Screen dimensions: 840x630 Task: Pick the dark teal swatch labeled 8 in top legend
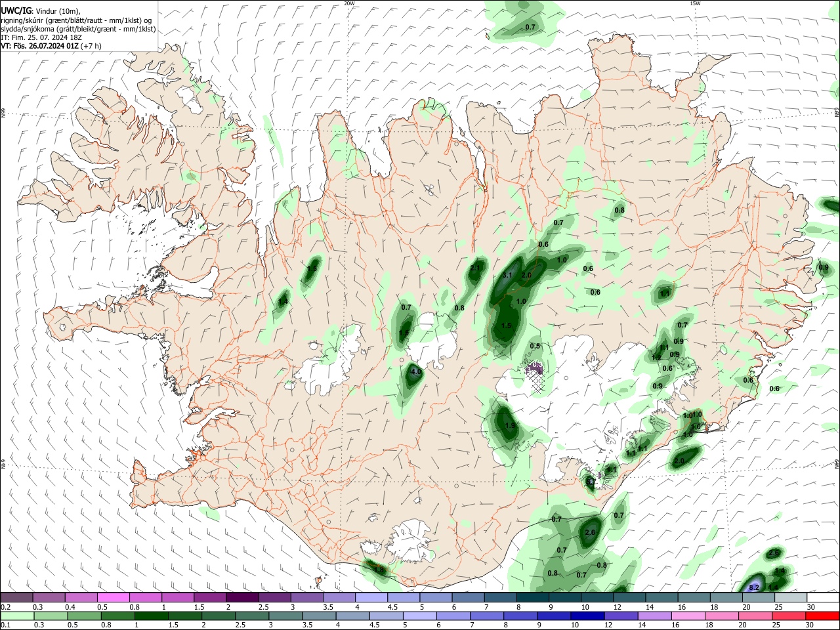point(533,598)
